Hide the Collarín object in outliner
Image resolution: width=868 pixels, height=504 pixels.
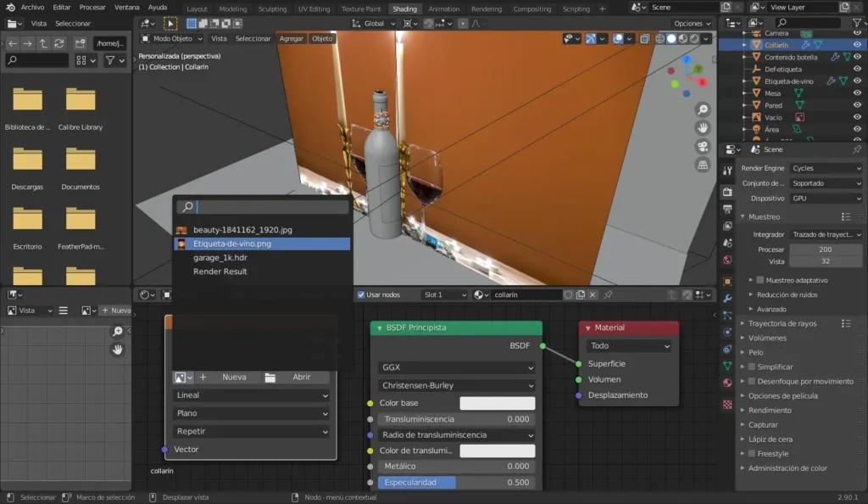857,45
